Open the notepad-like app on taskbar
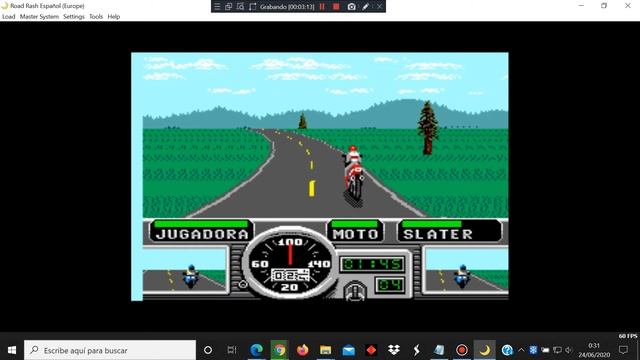This screenshot has width=640, height=360. pos(439,350)
